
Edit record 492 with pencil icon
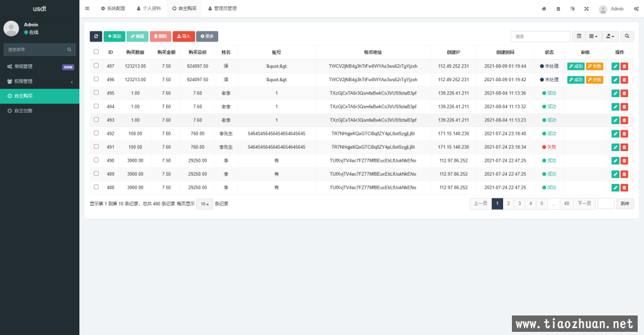(x=615, y=133)
